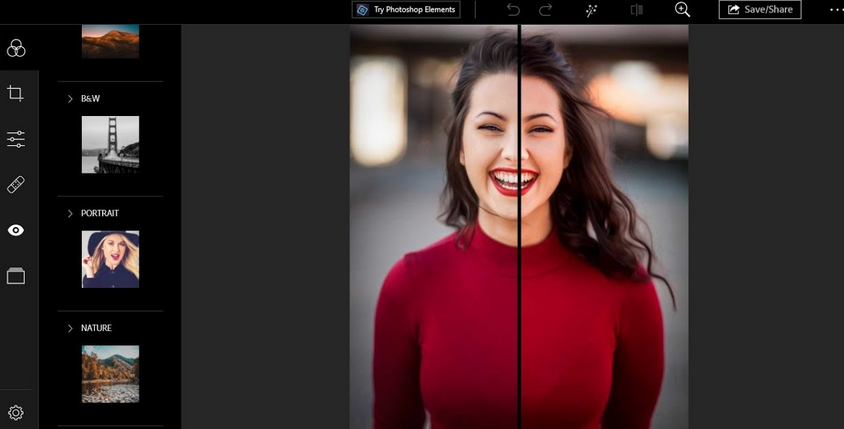Open the Looks filters panel icon

pyautogui.click(x=16, y=48)
